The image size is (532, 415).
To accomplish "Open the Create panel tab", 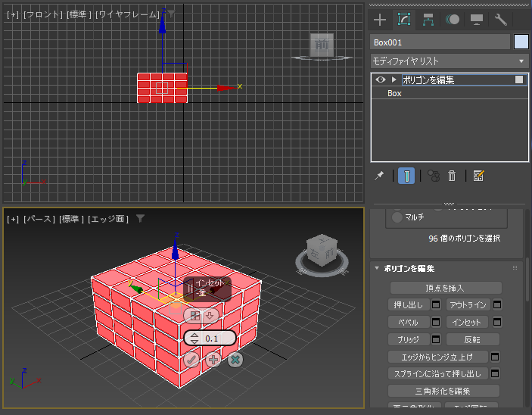I will (380, 20).
